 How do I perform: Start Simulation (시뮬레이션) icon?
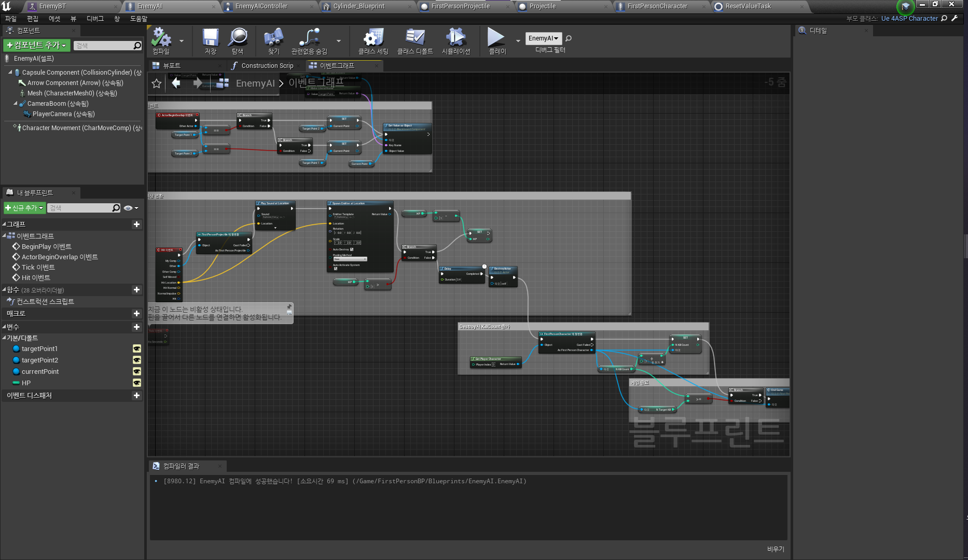[x=455, y=38]
